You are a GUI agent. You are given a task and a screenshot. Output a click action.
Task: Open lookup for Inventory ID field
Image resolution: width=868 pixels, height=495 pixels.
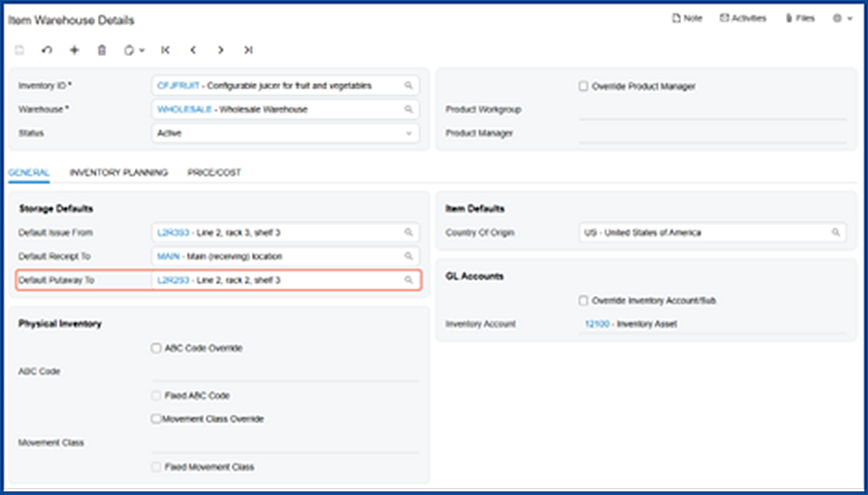point(408,86)
